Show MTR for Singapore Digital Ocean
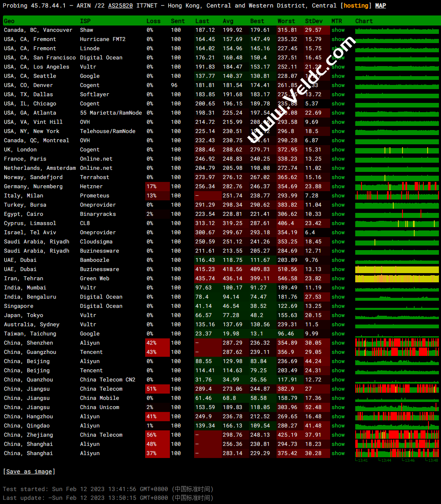The width and height of the screenshot is (441, 504). [338, 306]
